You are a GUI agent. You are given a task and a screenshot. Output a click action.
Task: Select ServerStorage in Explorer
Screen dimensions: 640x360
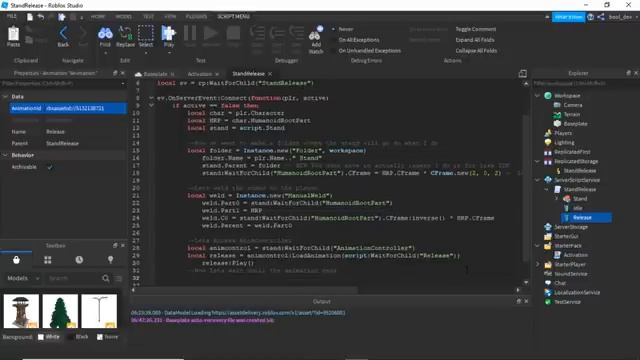pos(571,227)
